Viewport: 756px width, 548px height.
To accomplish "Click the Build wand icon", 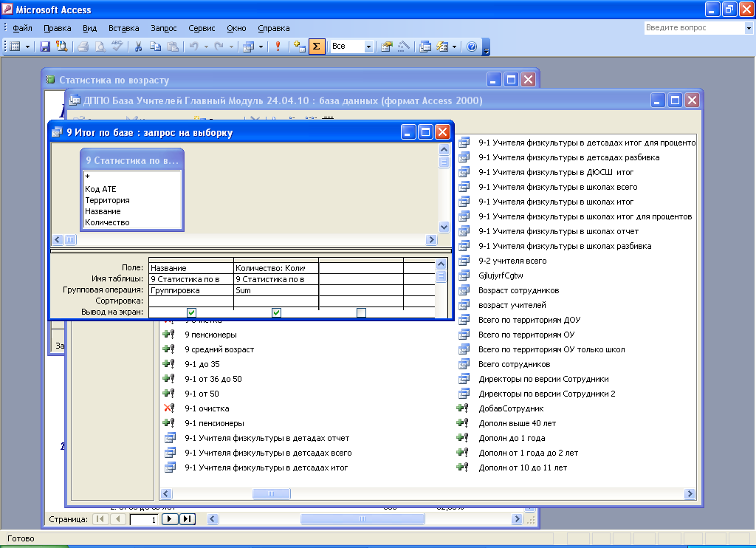I will coord(404,47).
